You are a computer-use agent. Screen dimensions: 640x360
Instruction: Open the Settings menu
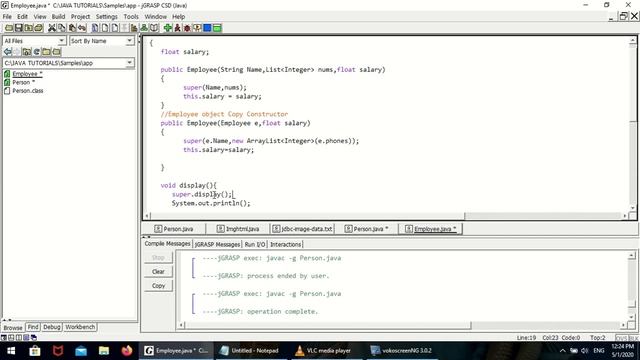click(107, 17)
